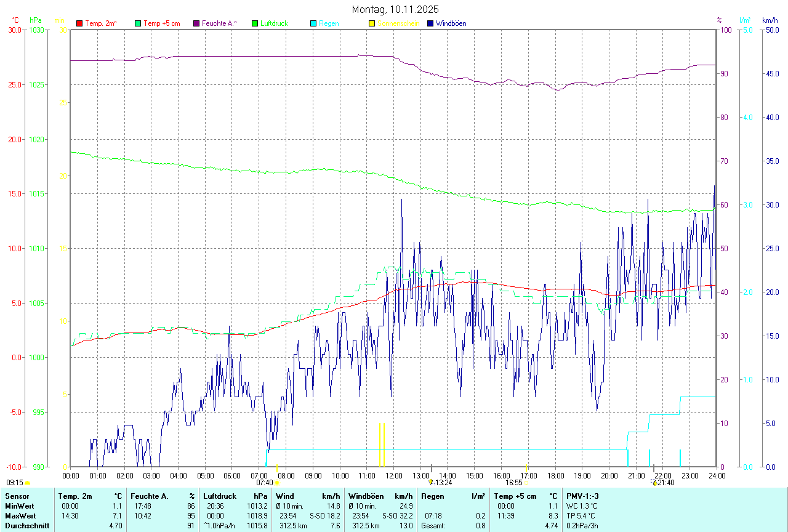Click the green Luftdruck legend square
This screenshot has width=788, height=532.
point(255,23)
